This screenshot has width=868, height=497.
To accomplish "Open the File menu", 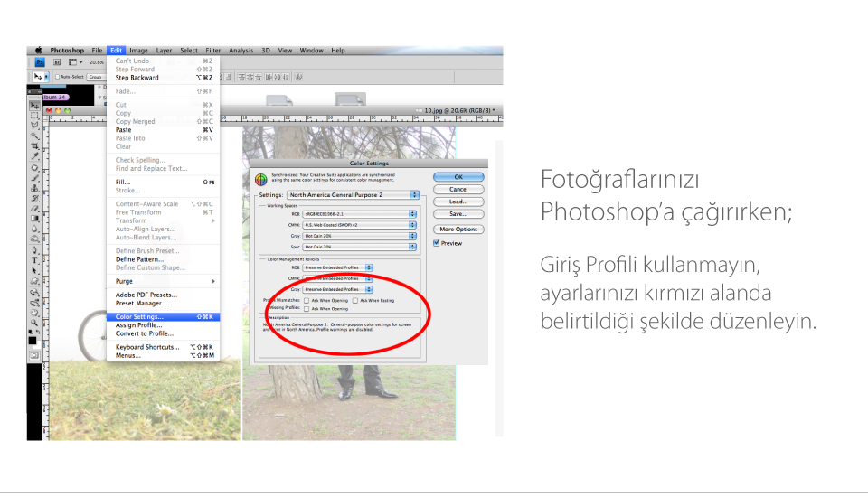I will pyautogui.click(x=97, y=50).
